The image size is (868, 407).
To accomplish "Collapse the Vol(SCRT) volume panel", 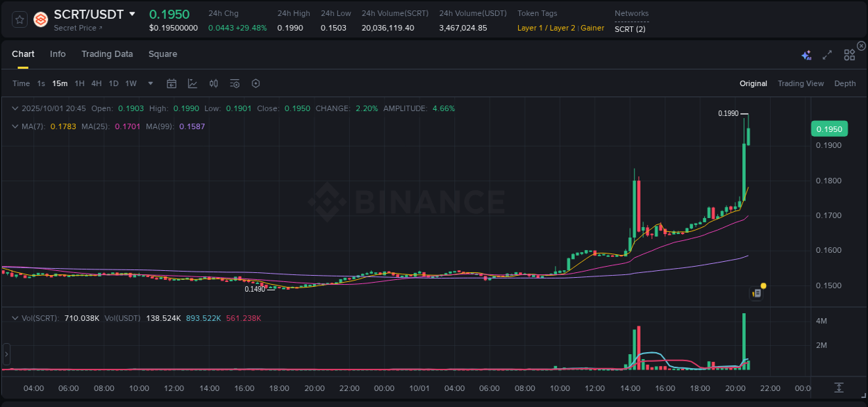I will point(15,317).
